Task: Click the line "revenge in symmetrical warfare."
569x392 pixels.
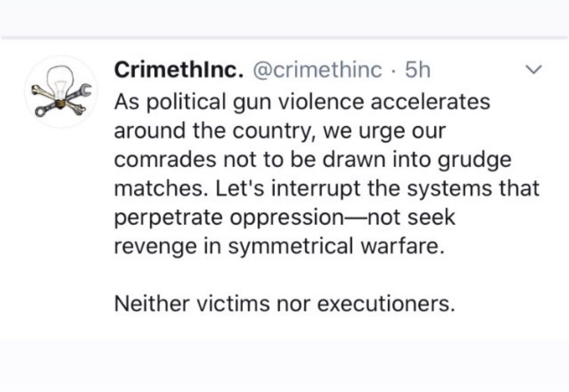Action: point(279,246)
